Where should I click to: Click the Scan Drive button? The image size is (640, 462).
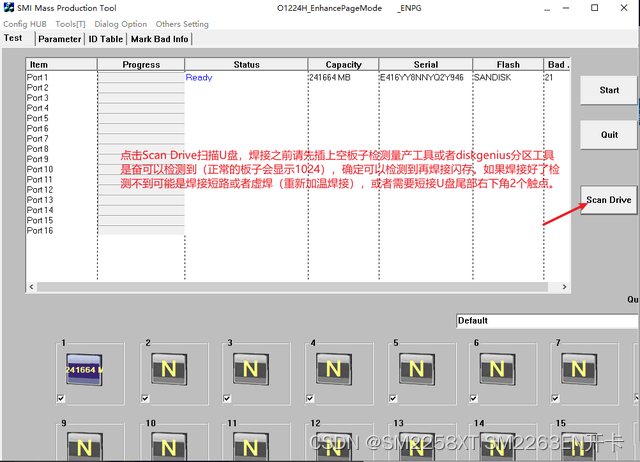[609, 200]
